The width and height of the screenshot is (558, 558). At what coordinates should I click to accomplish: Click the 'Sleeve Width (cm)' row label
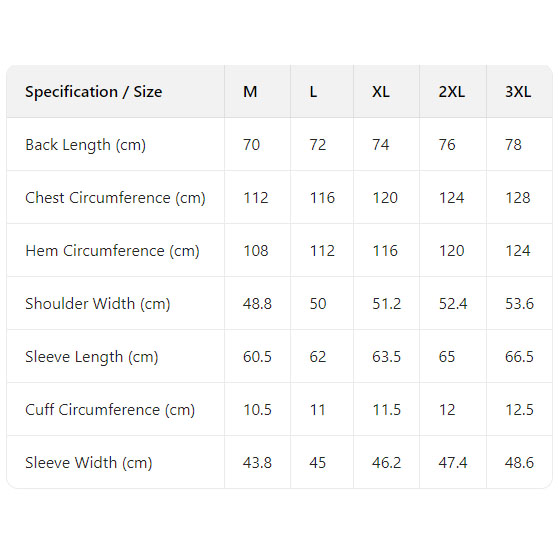pos(89,463)
